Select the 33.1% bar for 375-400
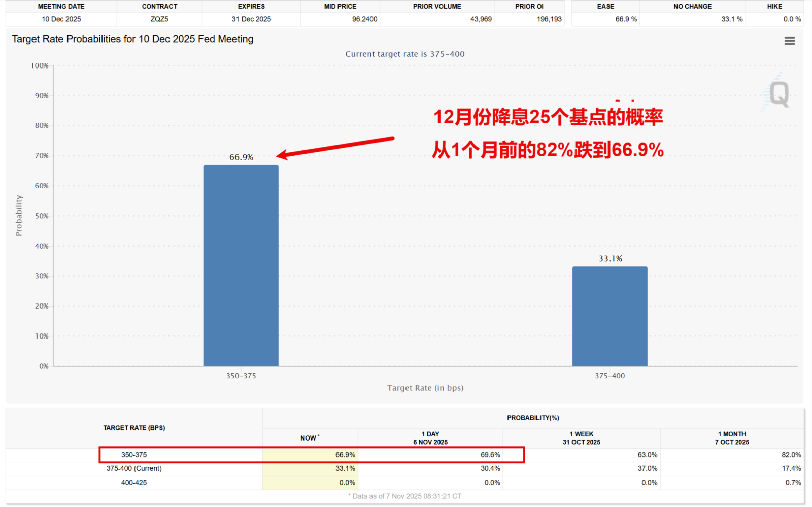The image size is (812, 507). (x=610, y=315)
